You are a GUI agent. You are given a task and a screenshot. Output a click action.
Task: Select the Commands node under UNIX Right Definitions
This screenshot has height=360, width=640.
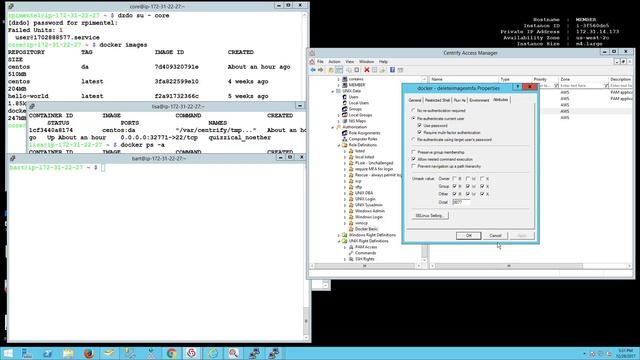coord(365,253)
